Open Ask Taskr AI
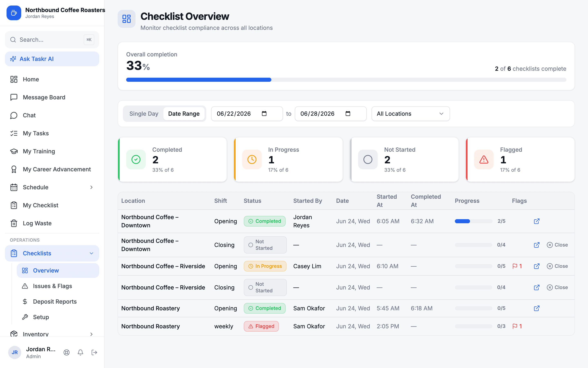Viewport: 588px width, 368px height. 52,59
